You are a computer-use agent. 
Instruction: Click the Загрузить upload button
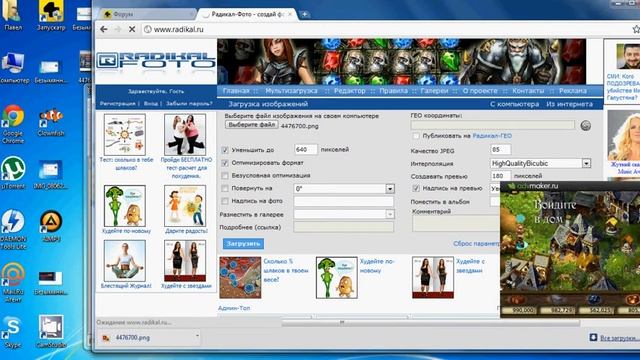[x=243, y=244]
